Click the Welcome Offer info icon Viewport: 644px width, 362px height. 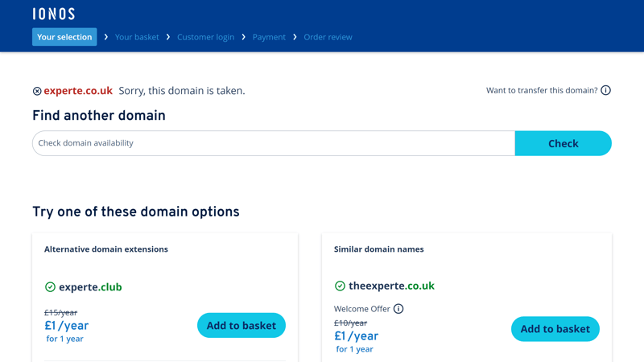[398, 309]
